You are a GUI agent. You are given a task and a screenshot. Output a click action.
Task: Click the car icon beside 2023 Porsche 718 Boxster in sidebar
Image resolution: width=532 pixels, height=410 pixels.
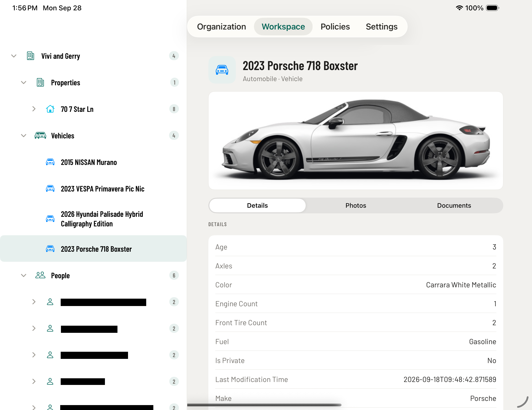coord(50,249)
